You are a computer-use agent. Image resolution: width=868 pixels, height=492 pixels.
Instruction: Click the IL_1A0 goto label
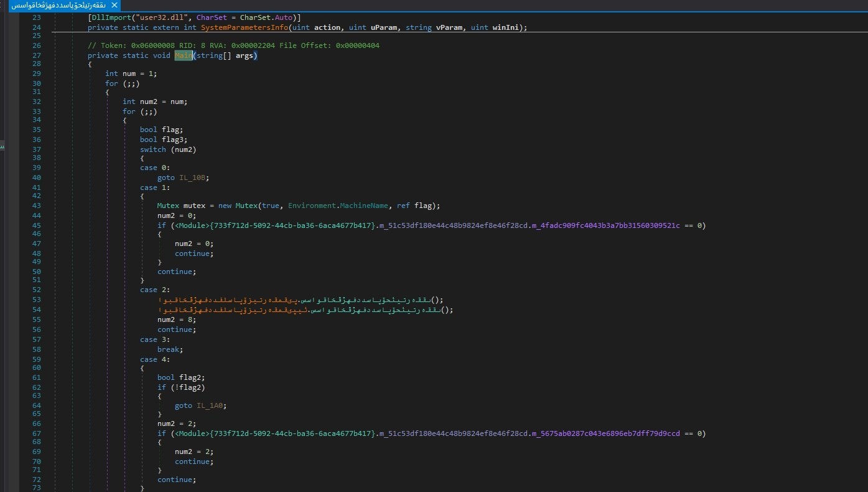(210, 405)
